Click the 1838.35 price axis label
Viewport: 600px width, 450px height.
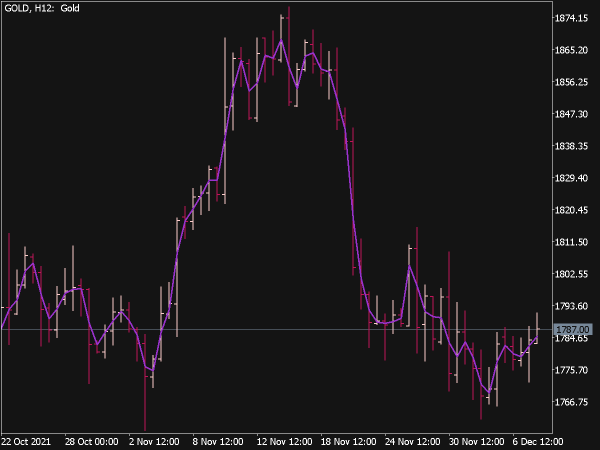coord(571,146)
